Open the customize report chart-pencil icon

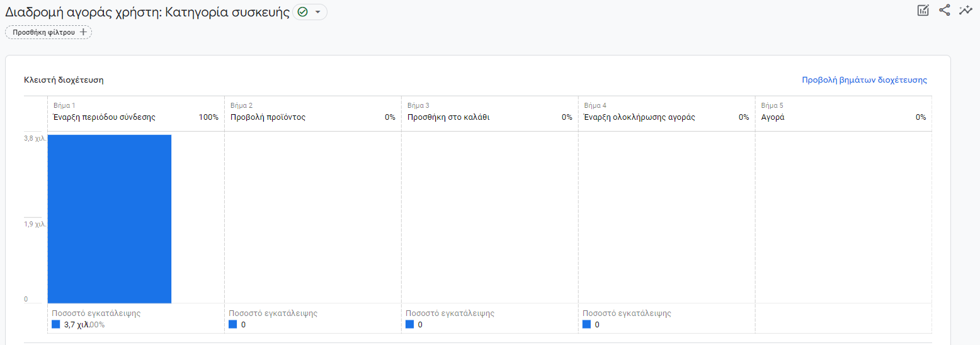pos(923,10)
